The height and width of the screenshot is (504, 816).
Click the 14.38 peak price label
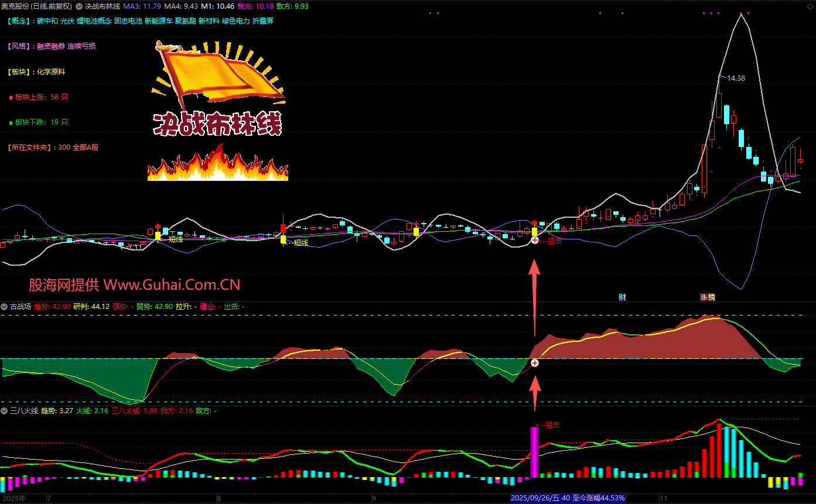[x=736, y=78]
